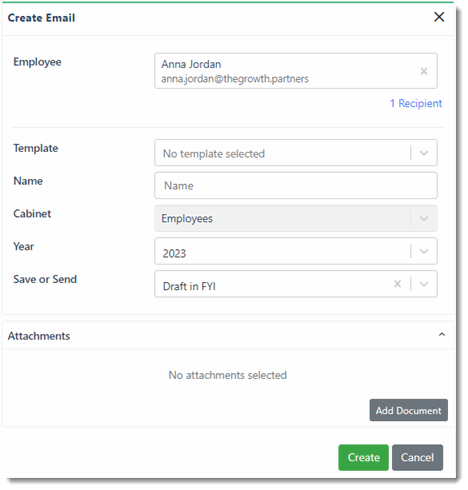This screenshot has height=490, width=468.
Task: Open the Year dropdown arrow
Action: (424, 251)
